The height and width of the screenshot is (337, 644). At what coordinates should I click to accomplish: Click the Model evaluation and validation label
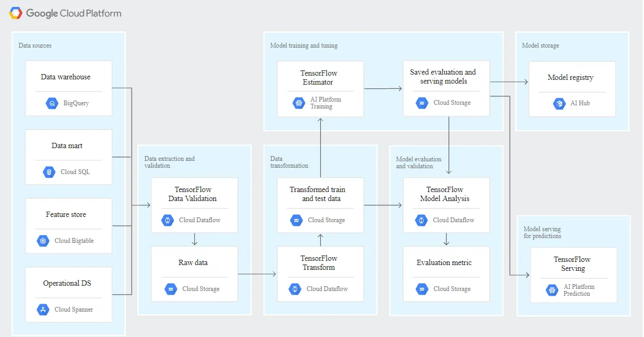click(418, 162)
